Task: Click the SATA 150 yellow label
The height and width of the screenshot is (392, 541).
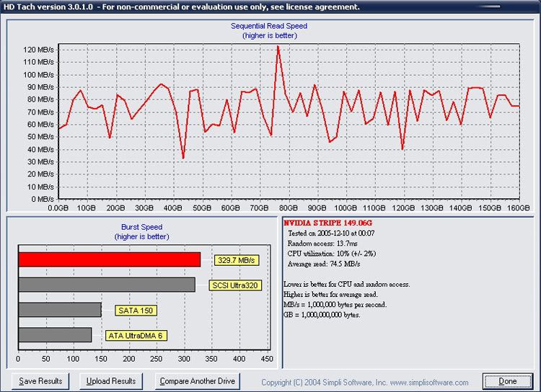Action: pyautogui.click(x=136, y=311)
